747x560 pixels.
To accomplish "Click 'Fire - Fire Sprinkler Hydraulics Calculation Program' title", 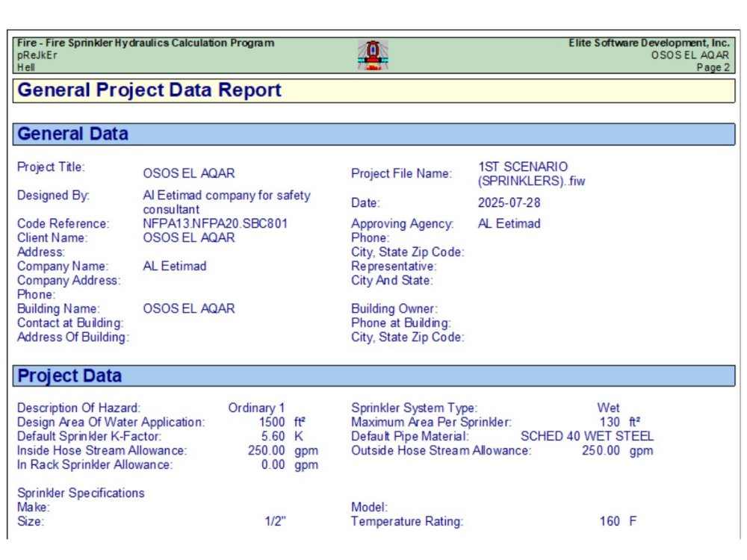I will point(146,43).
